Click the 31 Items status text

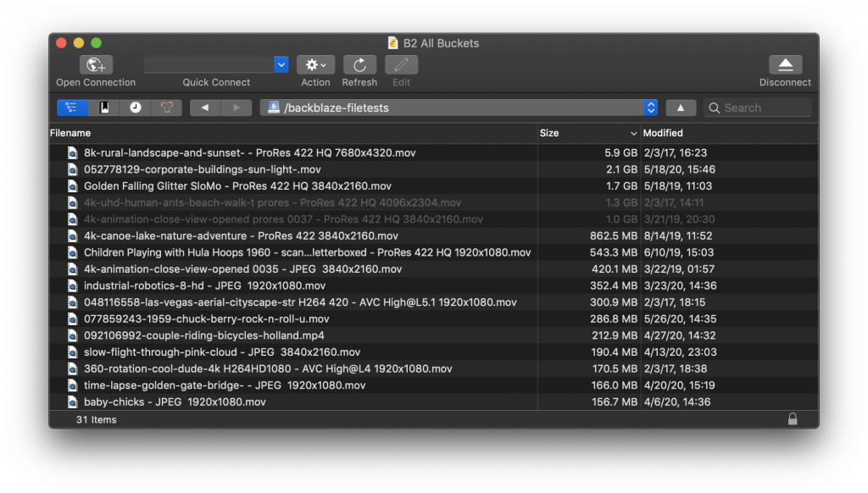pos(97,419)
